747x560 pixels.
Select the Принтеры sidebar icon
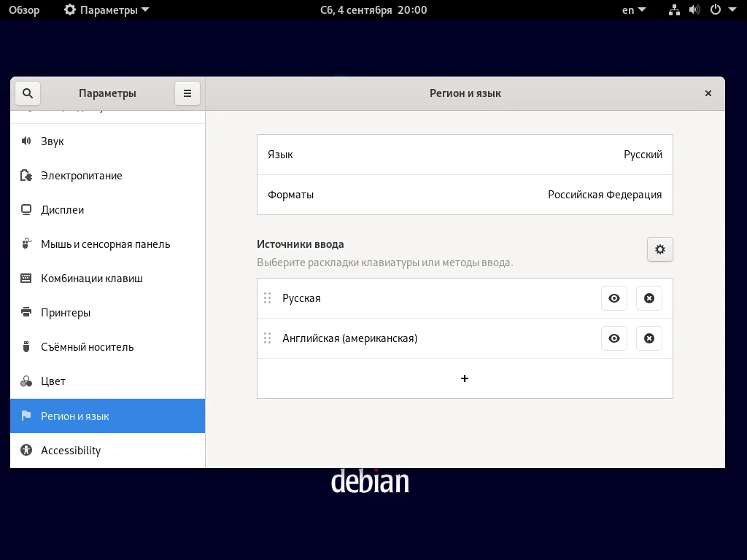26,312
